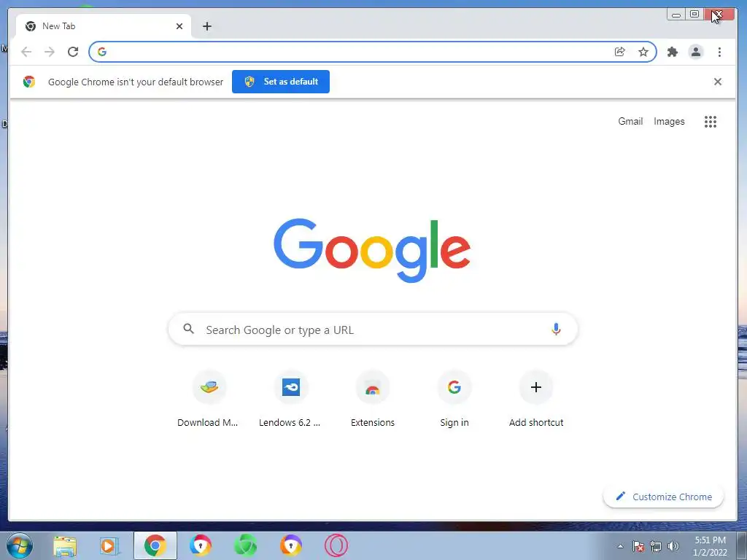Launch Windows Media Player from taskbar
Screen dimensions: 747x560
click(x=109, y=545)
